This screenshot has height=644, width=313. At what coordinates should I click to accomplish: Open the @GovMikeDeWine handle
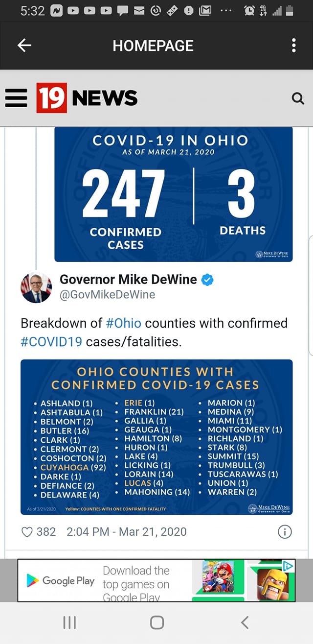coord(108,294)
